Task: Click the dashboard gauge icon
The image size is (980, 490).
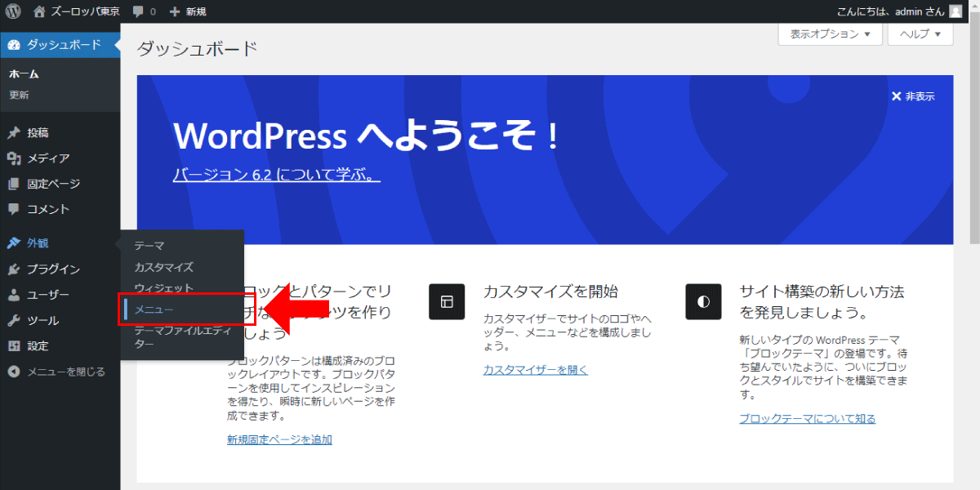Action: click(14, 44)
